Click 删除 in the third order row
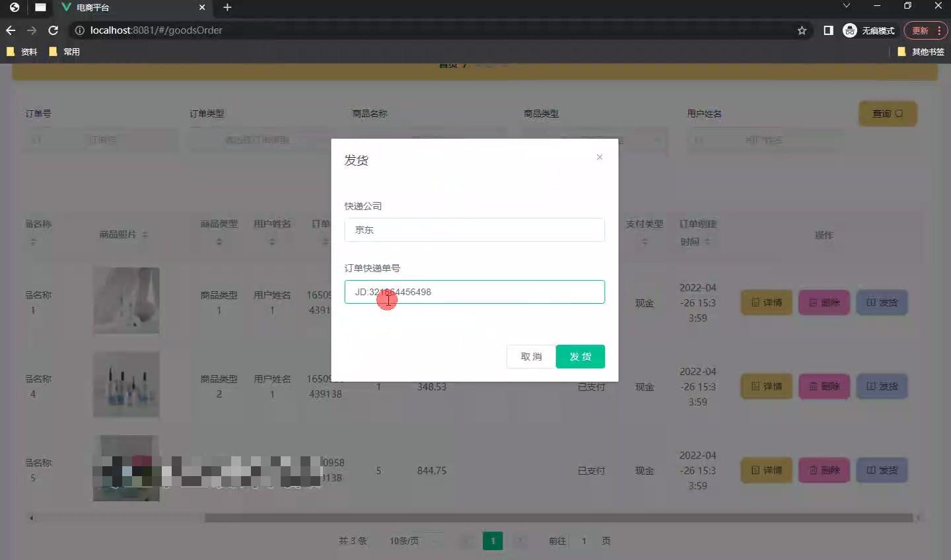This screenshot has width=951, height=560. [x=824, y=470]
